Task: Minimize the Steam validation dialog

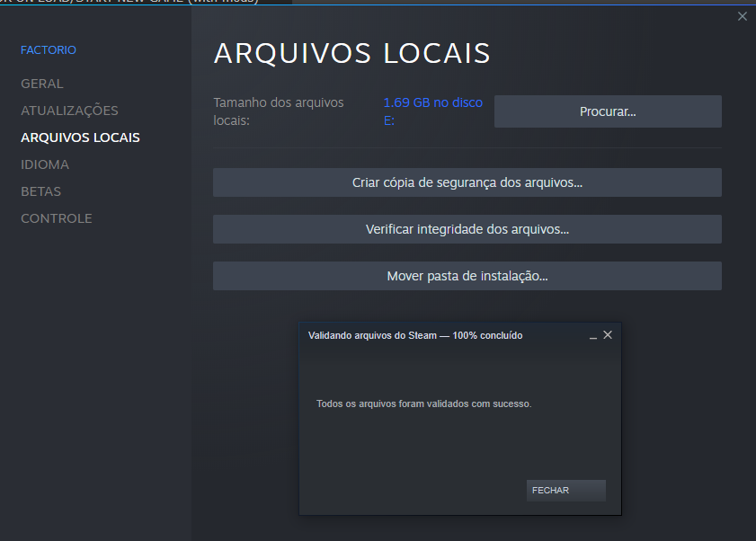Action: pos(592,335)
